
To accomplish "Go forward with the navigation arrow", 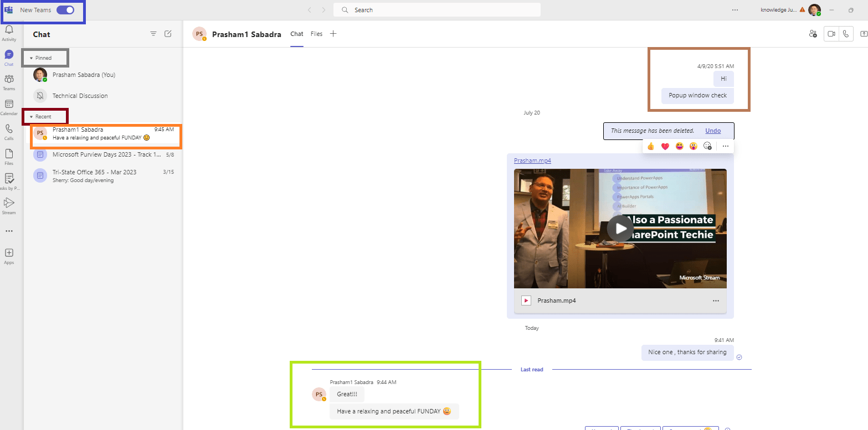I will coord(324,10).
